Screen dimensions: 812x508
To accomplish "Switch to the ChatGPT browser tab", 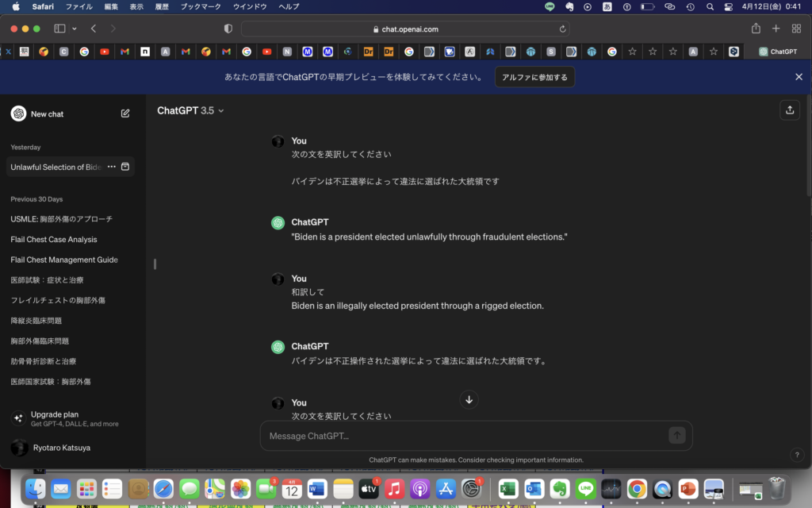I will point(777,52).
